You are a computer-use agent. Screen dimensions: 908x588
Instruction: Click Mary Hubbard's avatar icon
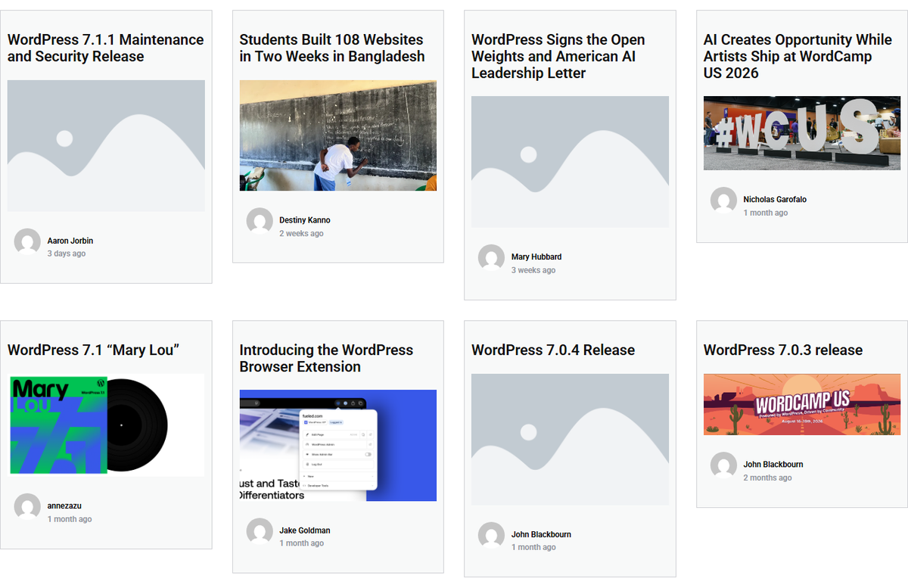491,258
